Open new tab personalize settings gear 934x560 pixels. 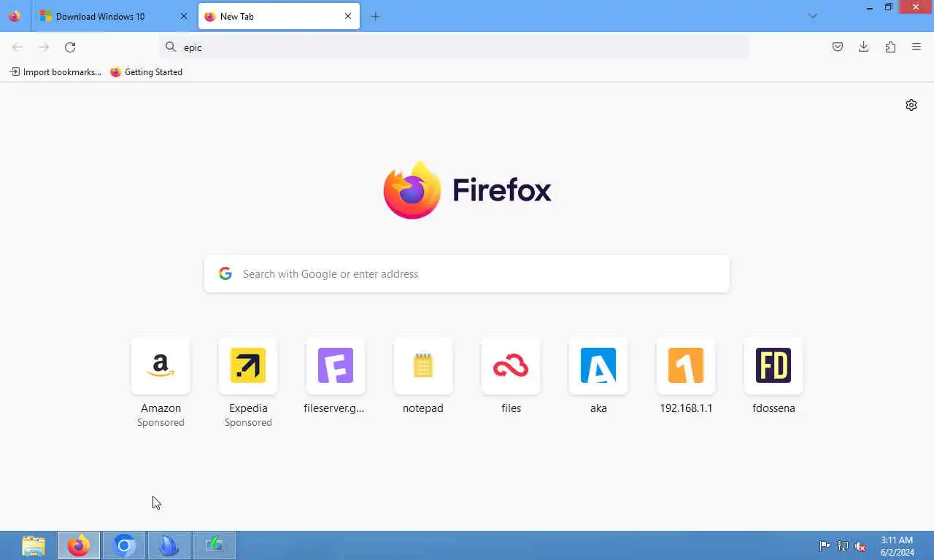[x=911, y=105]
